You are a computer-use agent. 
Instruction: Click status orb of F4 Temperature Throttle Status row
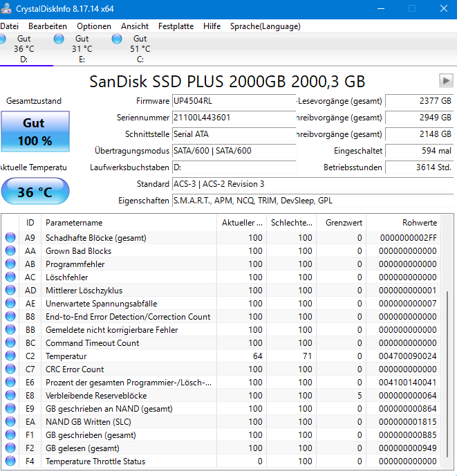10,461
